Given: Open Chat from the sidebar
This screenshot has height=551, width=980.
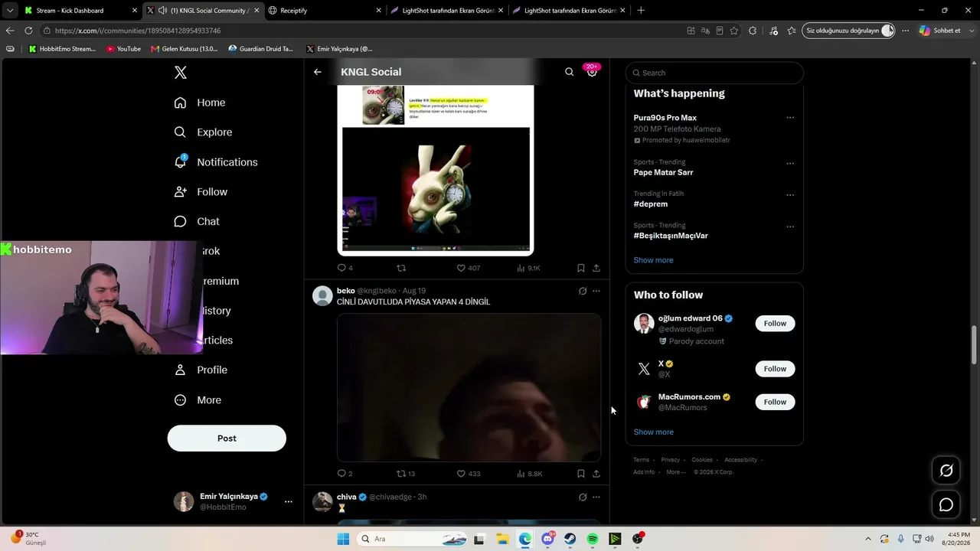Looking at the screenshot, I should coord(197,221).
